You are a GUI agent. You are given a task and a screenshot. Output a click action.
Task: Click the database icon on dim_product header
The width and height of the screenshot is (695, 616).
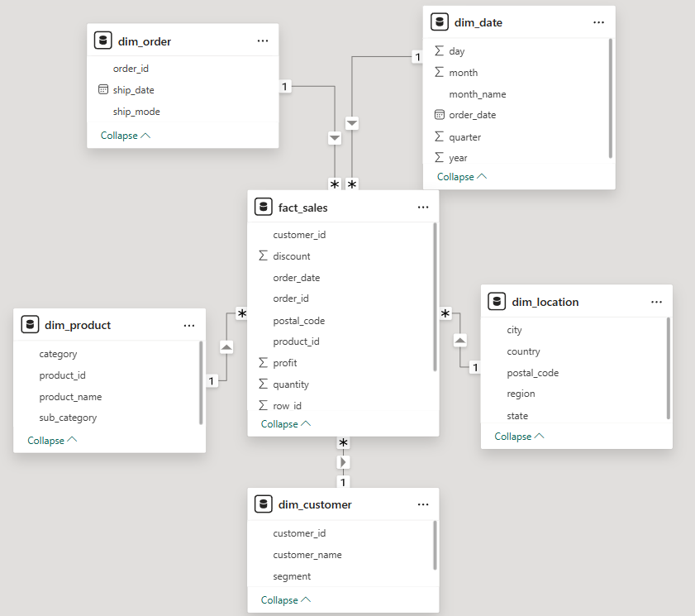coord(30,324)
